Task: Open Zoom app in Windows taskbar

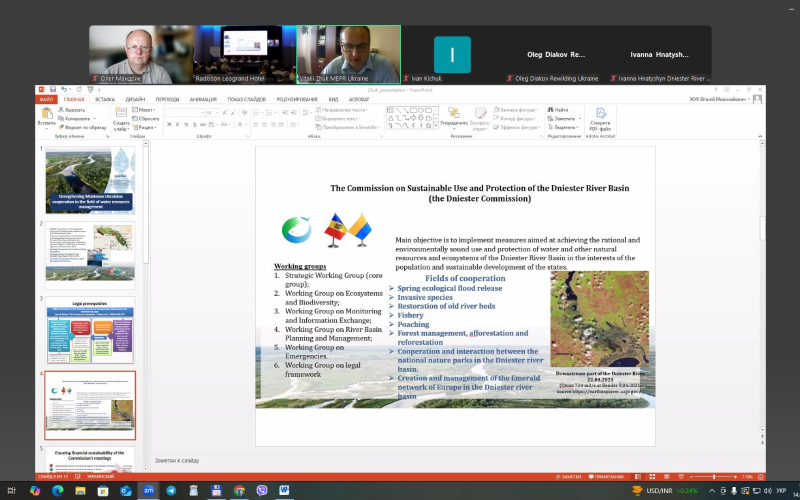Action: coord(148,491)
